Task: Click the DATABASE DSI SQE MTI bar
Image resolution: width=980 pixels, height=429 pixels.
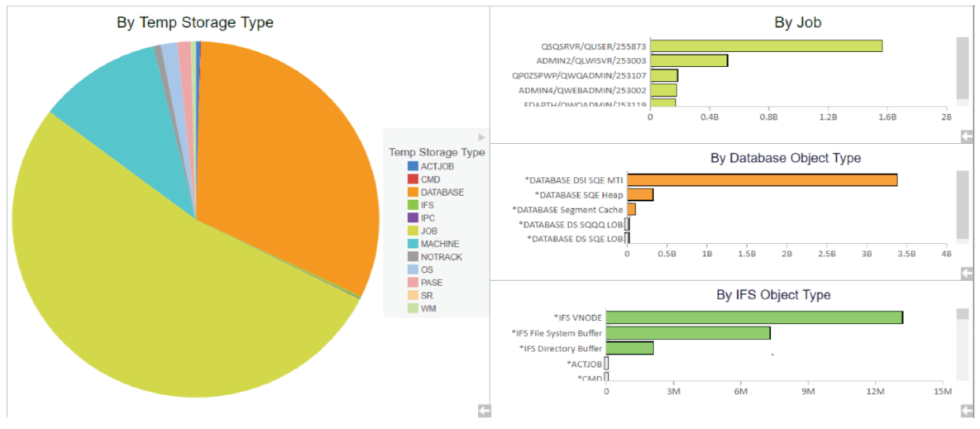Action: click(x=762, y=180)
